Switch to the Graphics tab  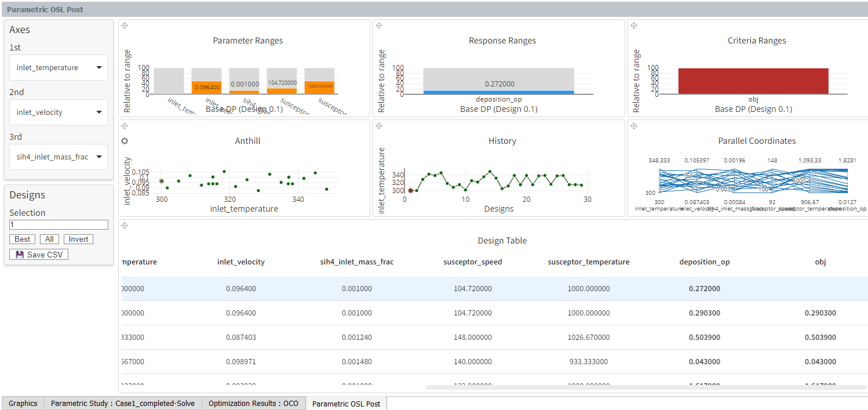(23, 403)
